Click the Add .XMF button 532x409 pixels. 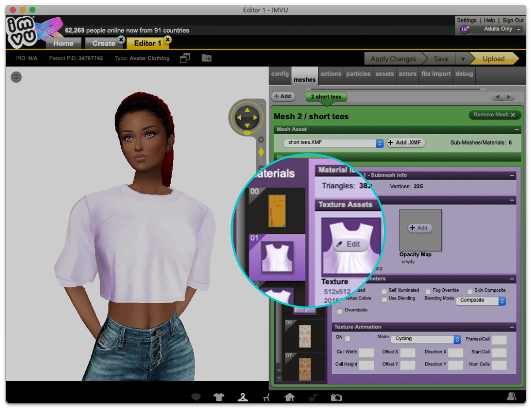pos(406,143)
